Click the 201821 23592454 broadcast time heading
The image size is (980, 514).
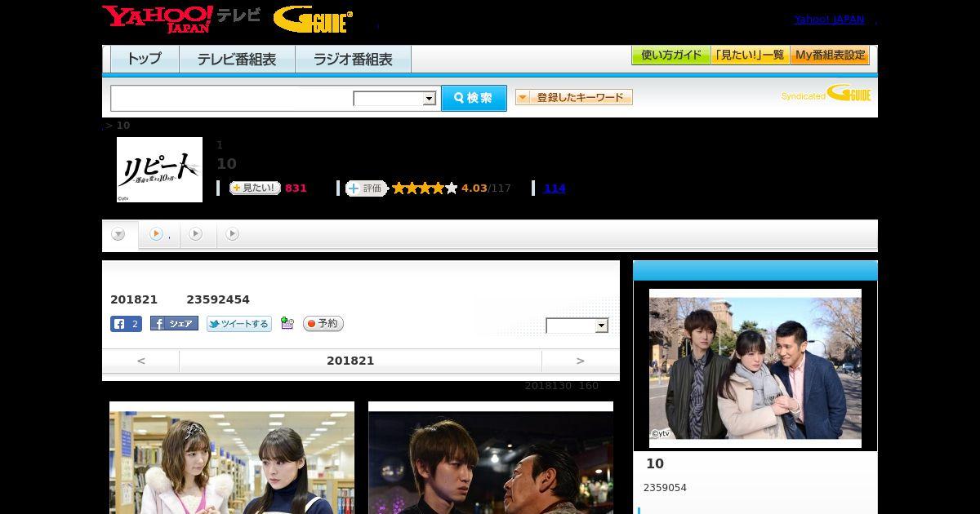[x=180, y=299]
